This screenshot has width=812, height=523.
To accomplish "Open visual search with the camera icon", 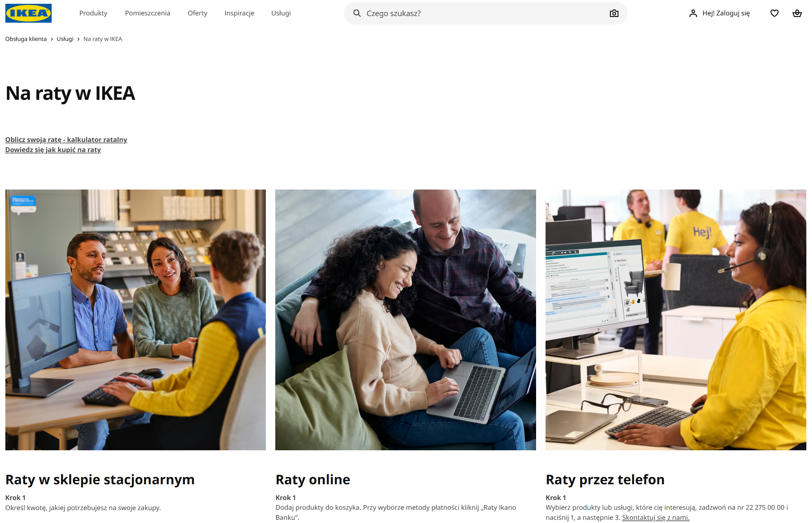I will (614, 13).
